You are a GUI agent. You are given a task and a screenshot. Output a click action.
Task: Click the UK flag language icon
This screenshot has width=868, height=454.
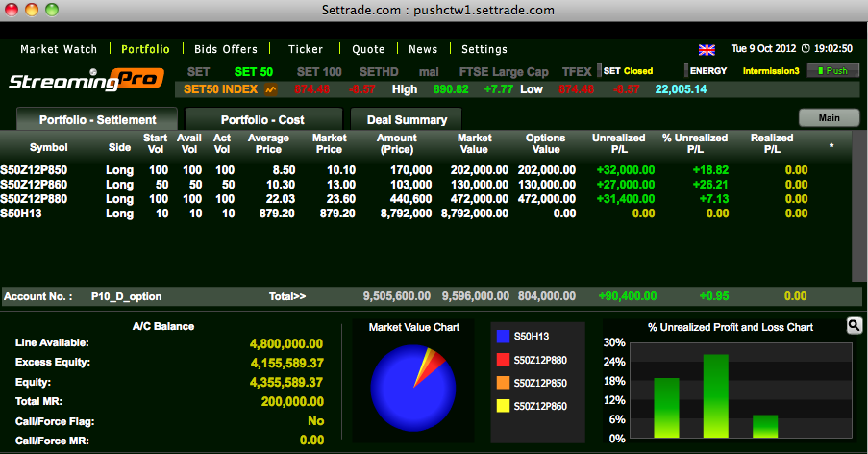(x=707, y=50)
